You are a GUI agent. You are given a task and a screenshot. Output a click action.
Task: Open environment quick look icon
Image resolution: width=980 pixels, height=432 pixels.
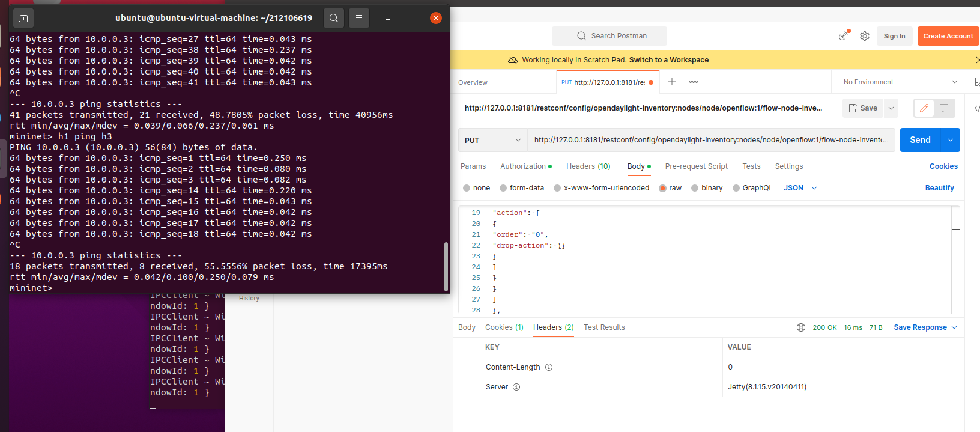[977, 82]
